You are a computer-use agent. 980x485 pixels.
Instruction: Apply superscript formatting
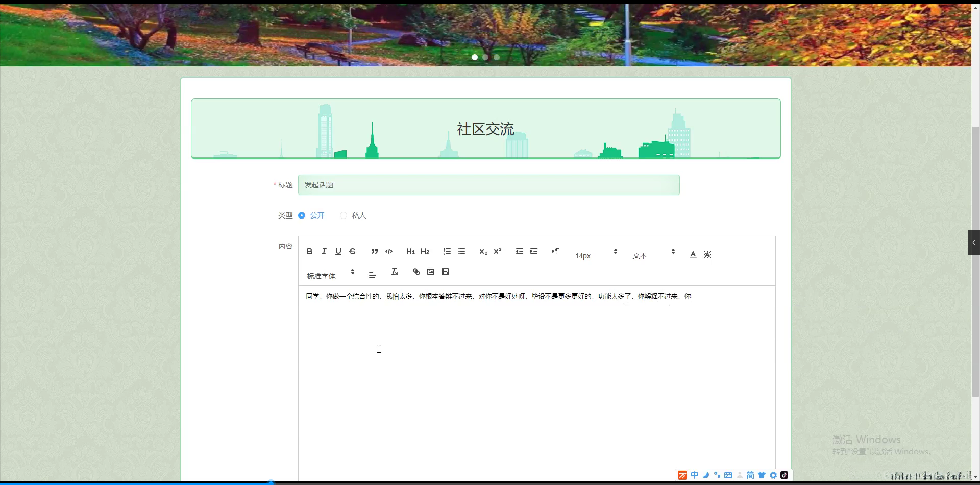point(498,251)
